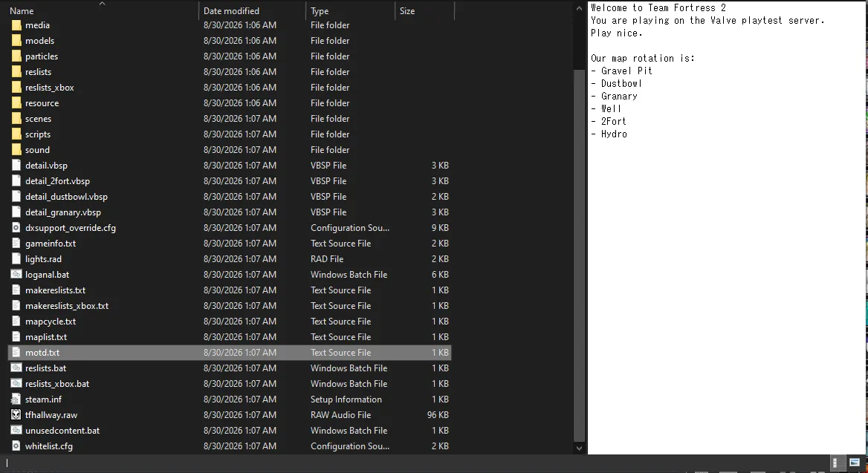The height and width of the screenshot is (473, 868).
Task: Sort by Date modified column header
Action: click(x=231, y=10)
